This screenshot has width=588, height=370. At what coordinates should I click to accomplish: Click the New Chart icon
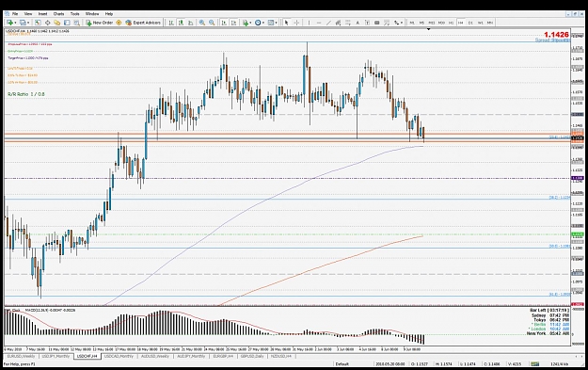coord(9,23)
